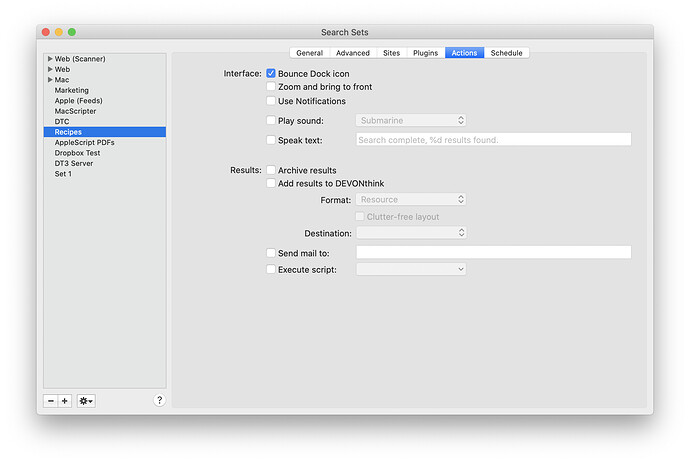
Task: Open the Destination dropdown
Action: pyautogui.click(x=411, y=233)
